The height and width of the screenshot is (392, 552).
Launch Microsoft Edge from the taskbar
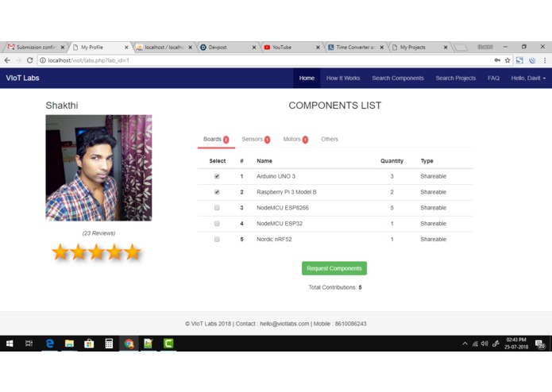49,344
